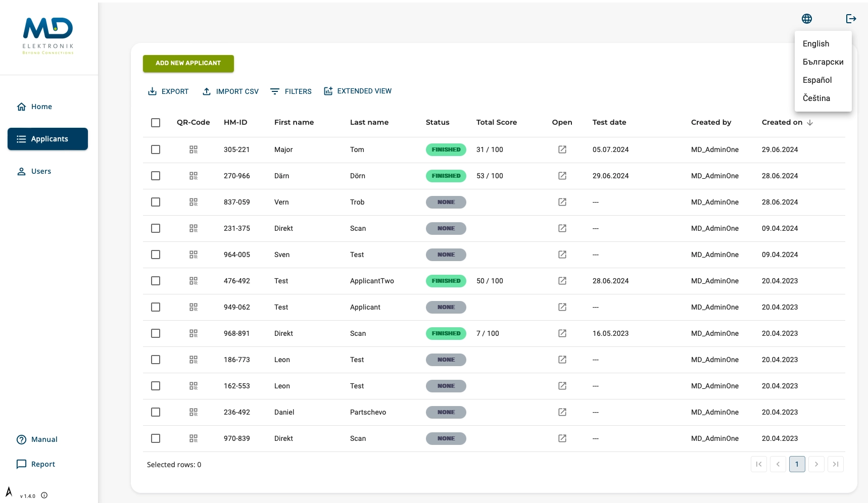The height and width of the screenshot is (503, 868).
Task: Choose Čeština language
Action: [823, 98]
